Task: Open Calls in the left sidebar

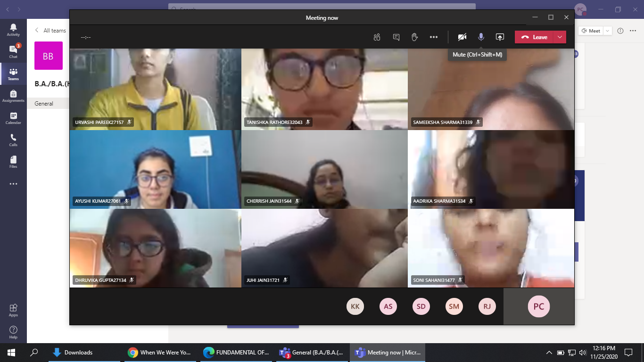Action: 13,140
